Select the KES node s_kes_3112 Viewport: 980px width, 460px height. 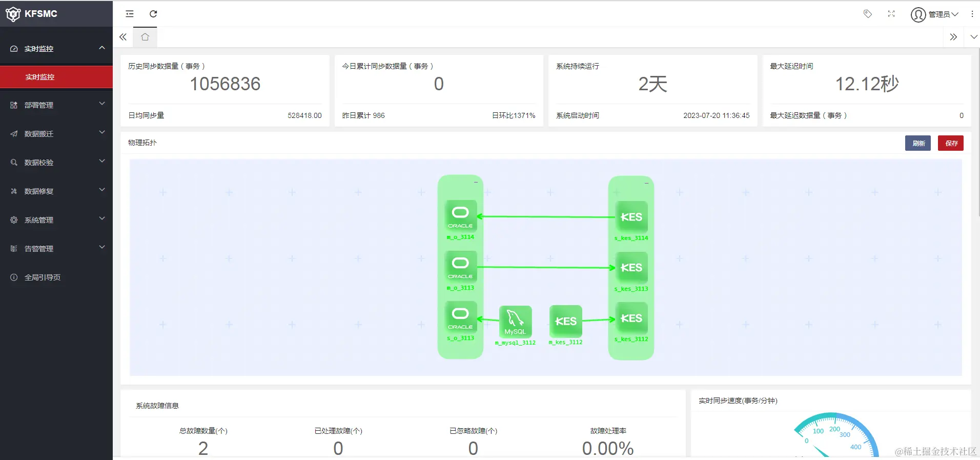[631, 318]
